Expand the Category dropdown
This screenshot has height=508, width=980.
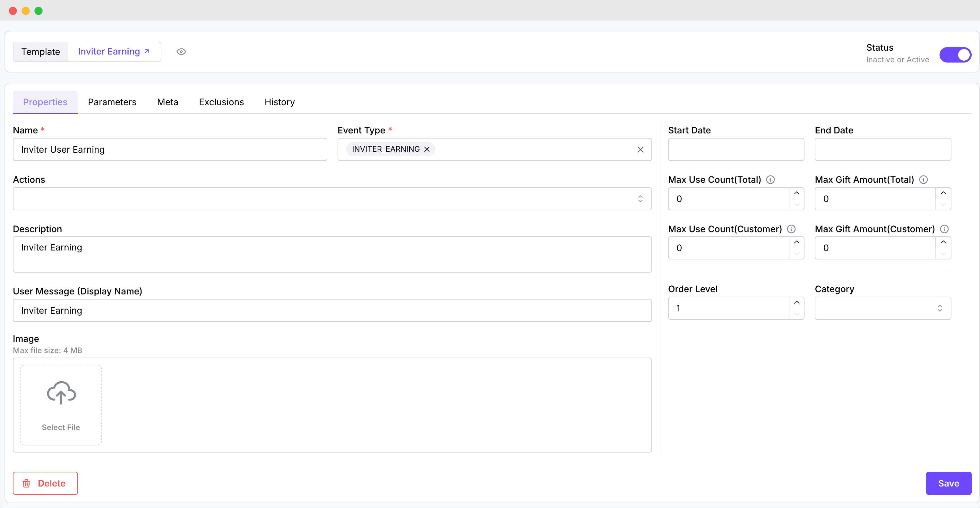pyautogui.click(x=882, y=308)
